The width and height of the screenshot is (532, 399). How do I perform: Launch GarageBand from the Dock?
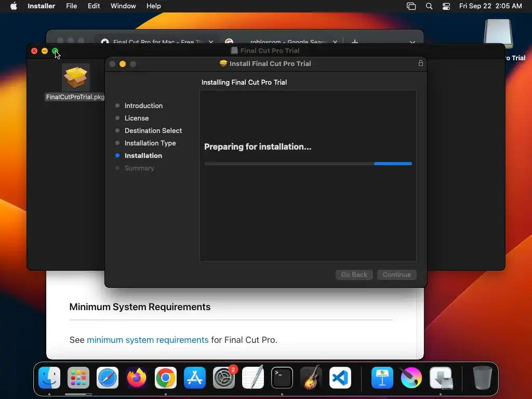[x=311, y=378]
